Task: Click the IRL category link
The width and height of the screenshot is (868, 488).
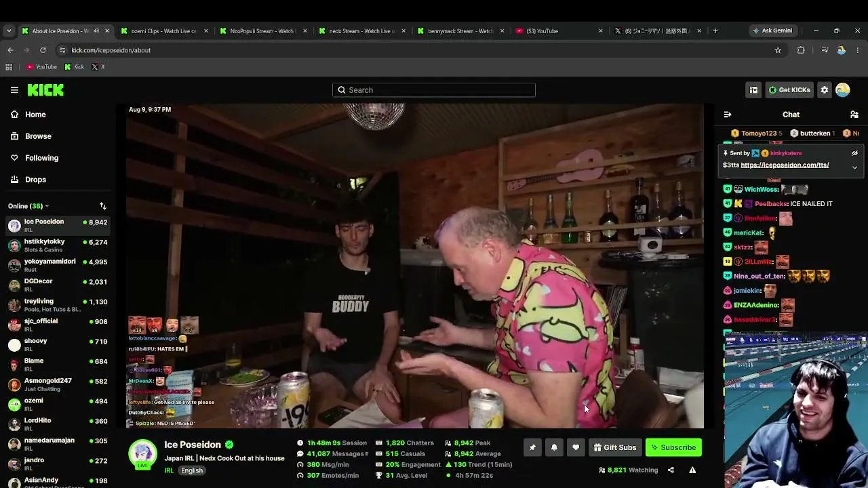Action: click(169, 470)
